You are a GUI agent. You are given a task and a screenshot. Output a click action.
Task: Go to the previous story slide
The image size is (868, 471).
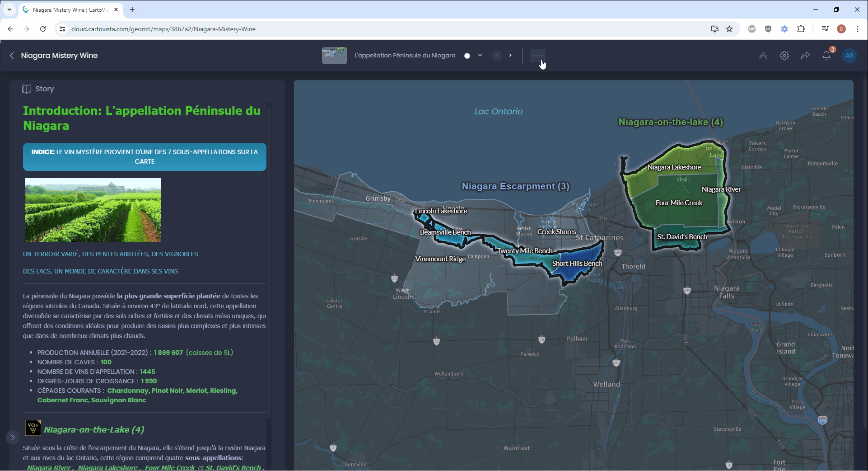coord(497,55)
